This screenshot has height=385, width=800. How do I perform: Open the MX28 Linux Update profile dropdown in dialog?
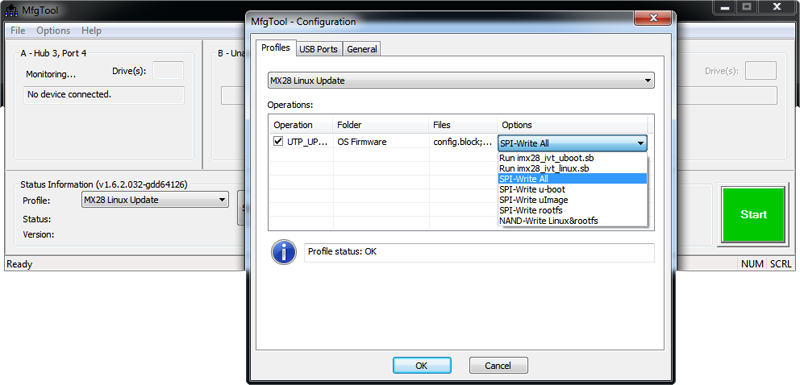461,81
